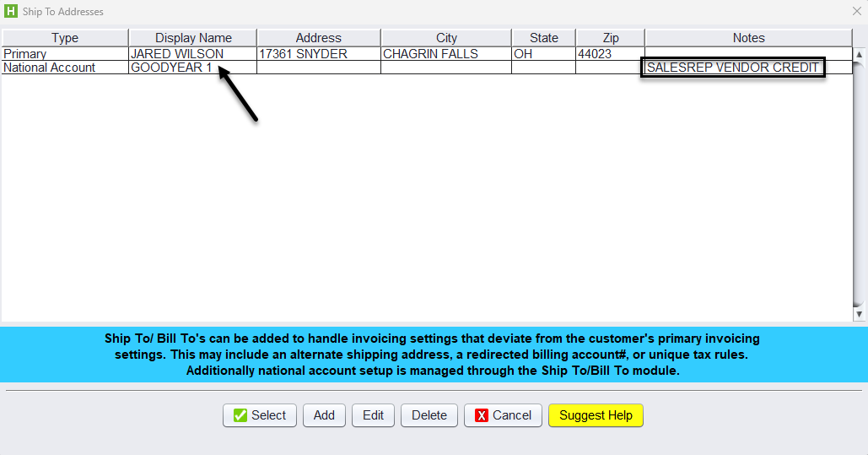Open the yellow Suggest Help button
Image resolution: width=868 pixels, height=455 pixels.
tap(596, 415)
